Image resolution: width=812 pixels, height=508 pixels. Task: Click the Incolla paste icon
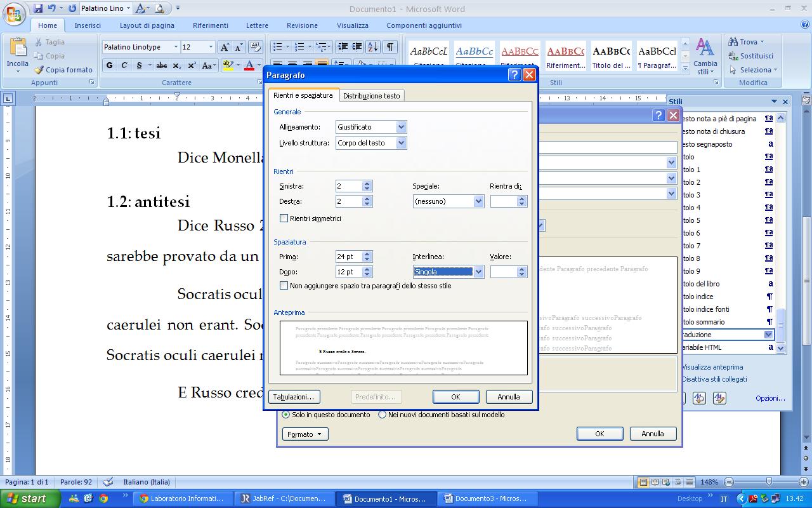[x=18, y=53]
